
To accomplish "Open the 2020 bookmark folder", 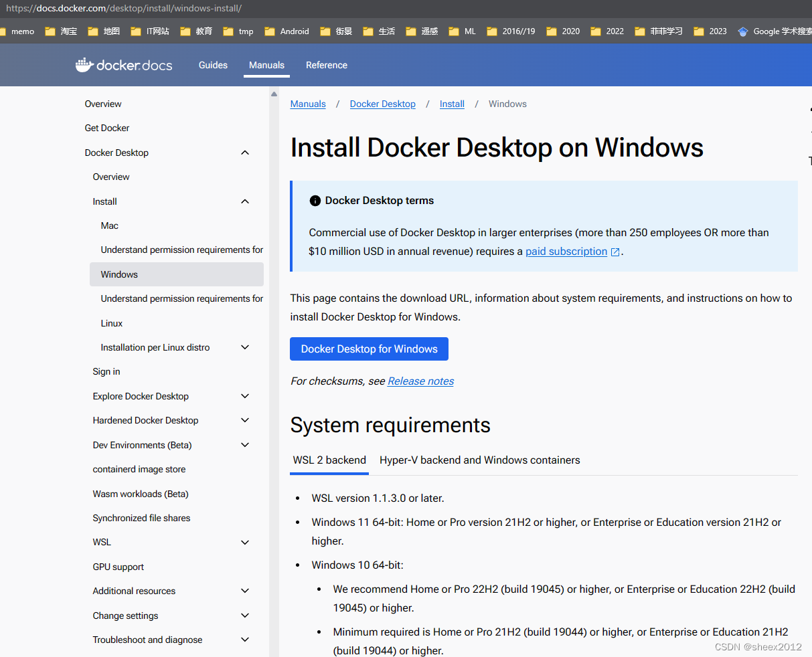I will point(563,31).
